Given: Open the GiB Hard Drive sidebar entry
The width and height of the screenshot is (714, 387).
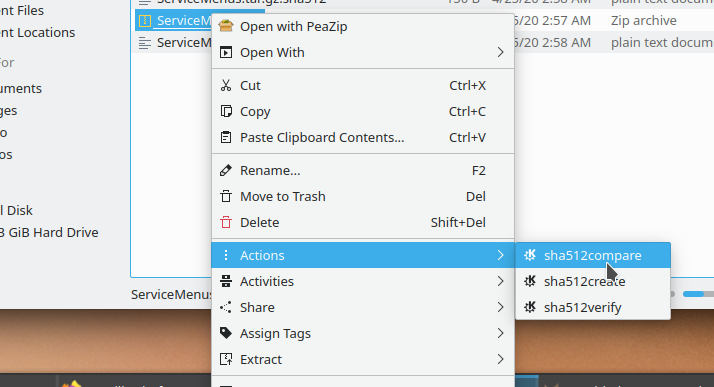Looking at the screenshot, I should [x=48, y=232].
